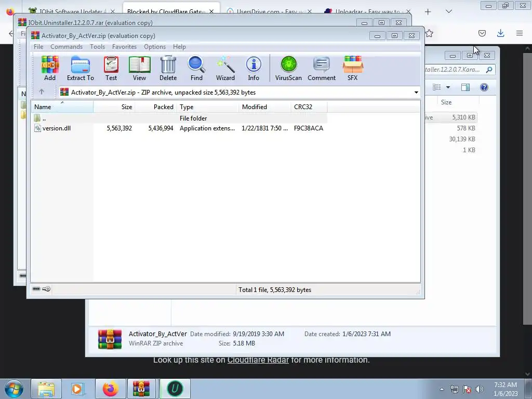532x399 pixels.
Task: Toggle Explorer preview pane icon
Action: pyautogui.click(x=465, y=87)
